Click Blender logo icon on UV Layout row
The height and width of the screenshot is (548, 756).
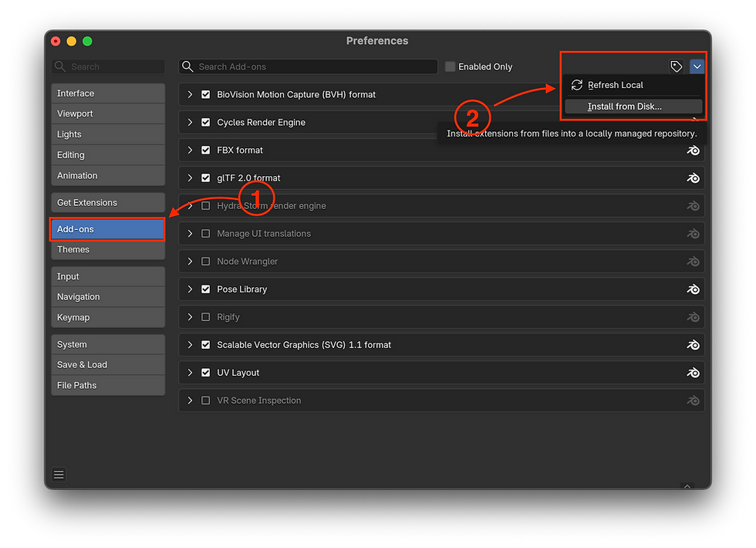693,373
